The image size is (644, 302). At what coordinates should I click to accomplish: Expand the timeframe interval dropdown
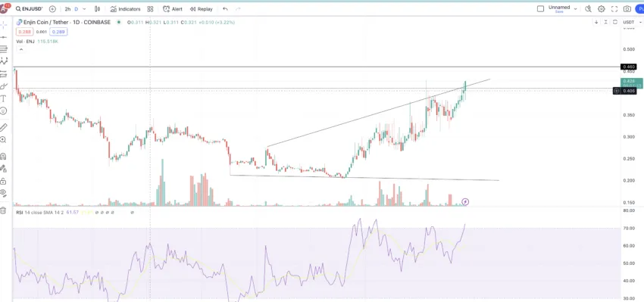click(x=84, y=9)
